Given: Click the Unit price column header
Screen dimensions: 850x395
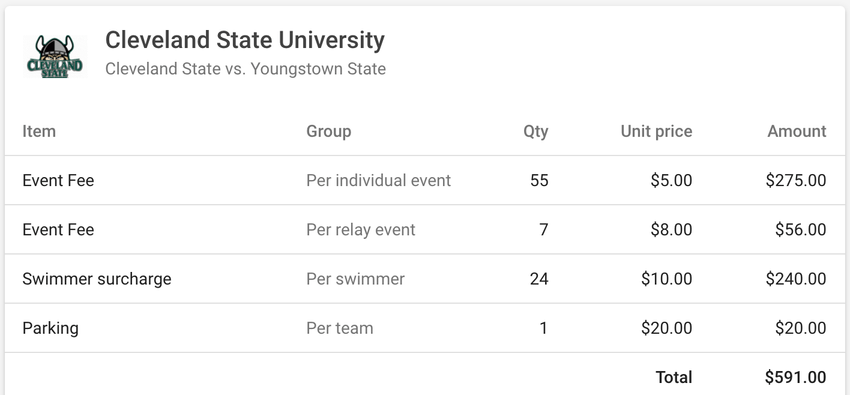Looking at the screenshot, I should pyautogui.click(x=656, y=131).
